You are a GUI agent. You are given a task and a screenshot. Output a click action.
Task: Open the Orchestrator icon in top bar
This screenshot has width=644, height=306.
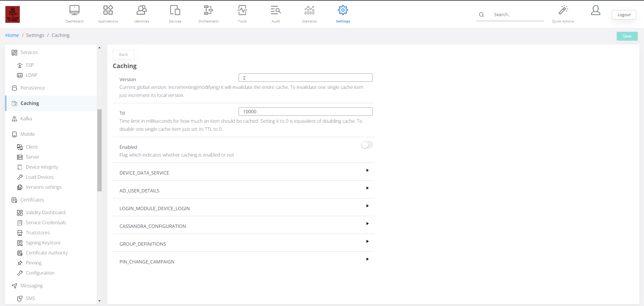pos(208,10)
